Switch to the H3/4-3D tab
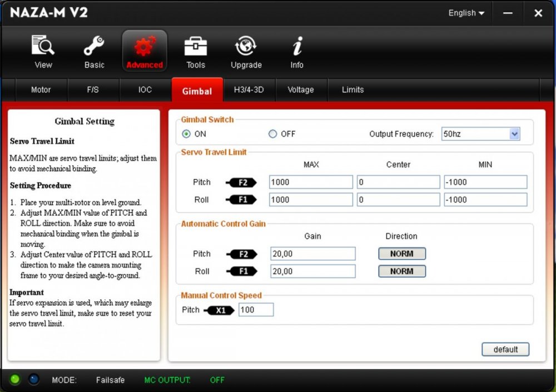556x392 pixels. [249, 90]
